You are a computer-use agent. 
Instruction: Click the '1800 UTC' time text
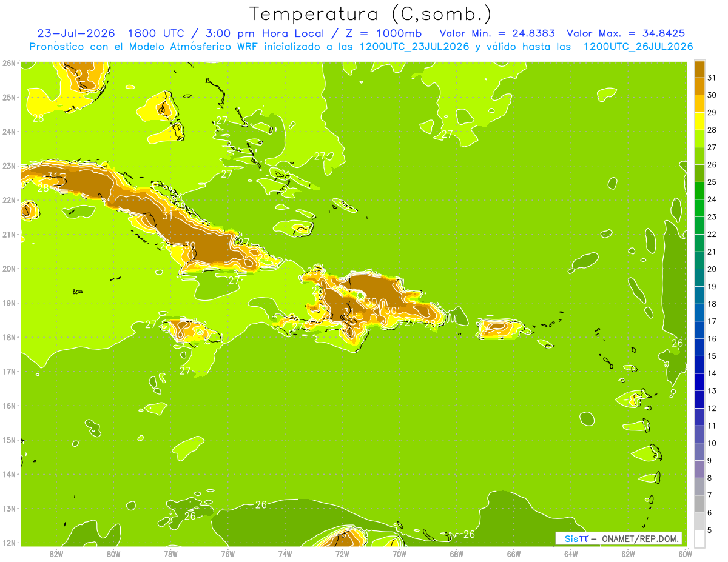(155, 33)
